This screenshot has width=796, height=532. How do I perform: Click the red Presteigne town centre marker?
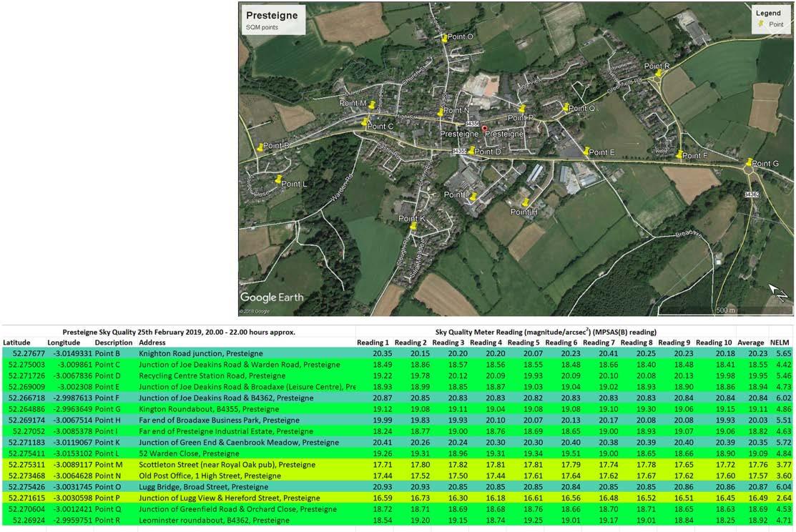[x=484, y=129]
